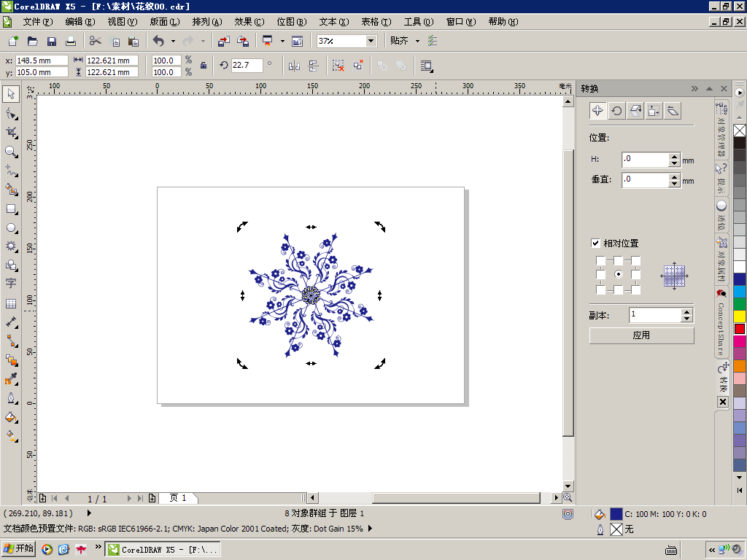Open the zoom level 37% dropdown
Screen dimensions: 747x560
click(x=371, y=41)
